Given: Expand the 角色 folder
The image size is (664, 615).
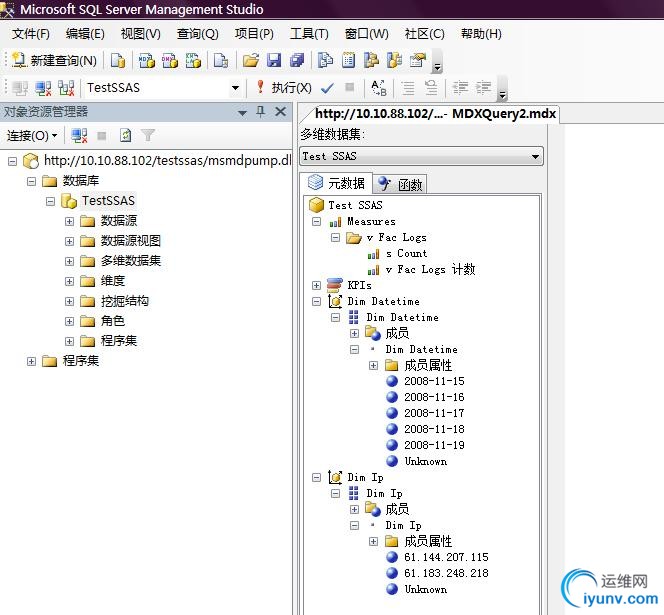Looking at the screenshot, I should tap(69, 321).
